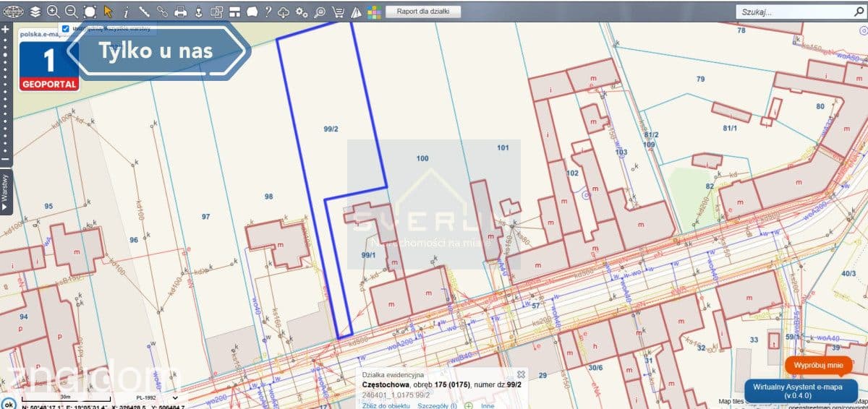The height and width of the screenshot is (409, 868).
Task: Toggle the keep all layers checkbox
Action: [66, 28]
